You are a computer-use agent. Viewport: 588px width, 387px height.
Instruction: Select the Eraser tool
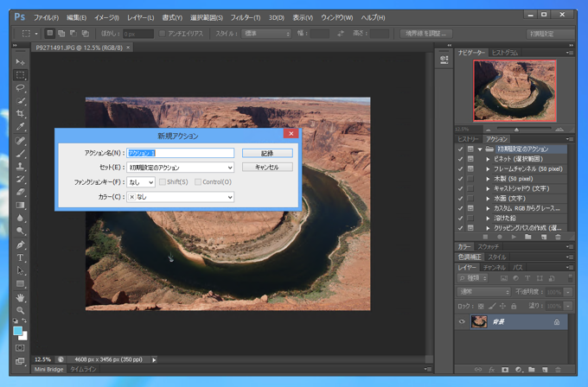(x=20, y=192)
